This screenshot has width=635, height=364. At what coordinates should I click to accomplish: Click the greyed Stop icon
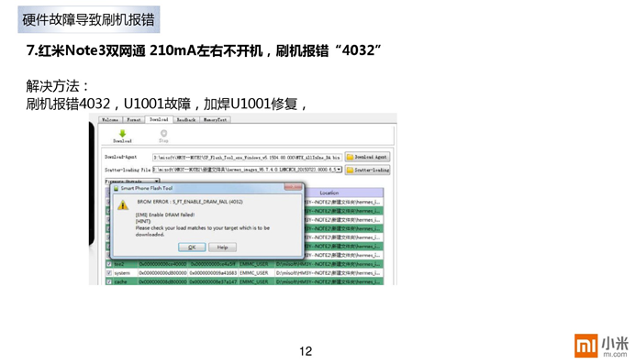[x=163, y=133]
